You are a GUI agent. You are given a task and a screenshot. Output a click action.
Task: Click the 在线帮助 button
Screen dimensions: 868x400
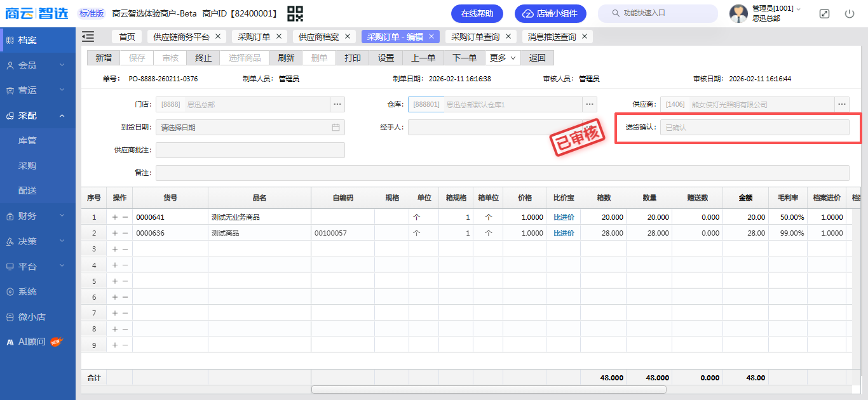[x=477, y=13]
